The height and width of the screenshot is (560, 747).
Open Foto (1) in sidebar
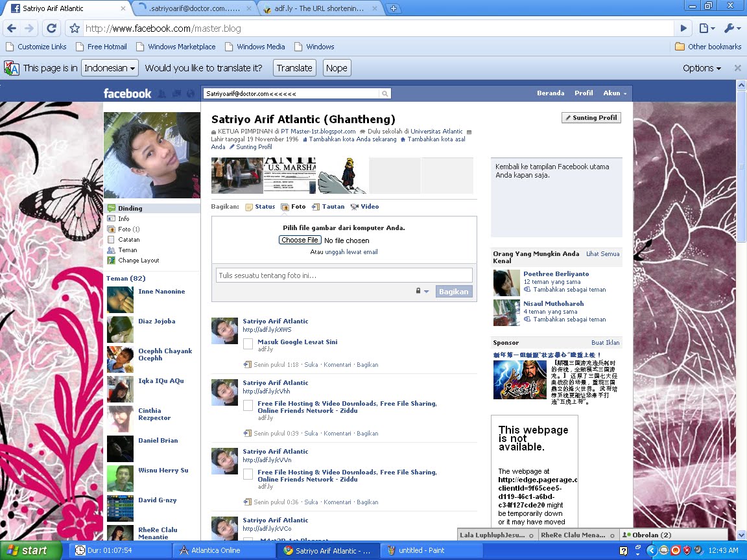128,229
